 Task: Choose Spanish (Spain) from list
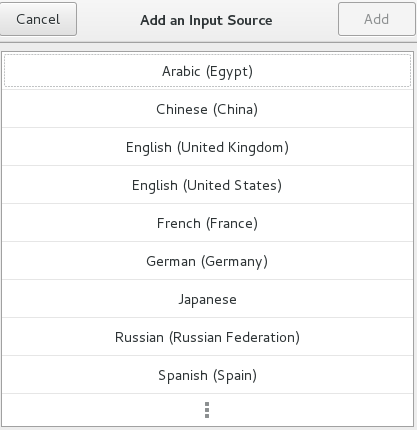click(207, 375)
